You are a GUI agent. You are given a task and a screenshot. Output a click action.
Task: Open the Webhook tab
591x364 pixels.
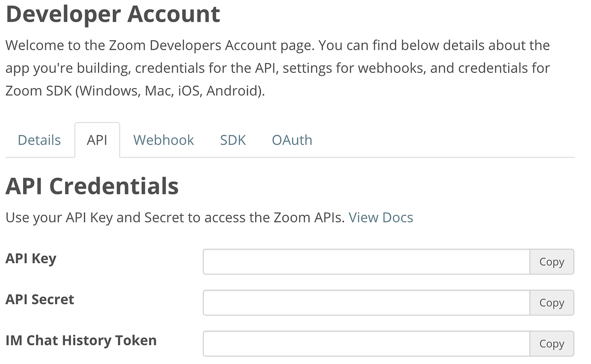click(x=163, y=140)
